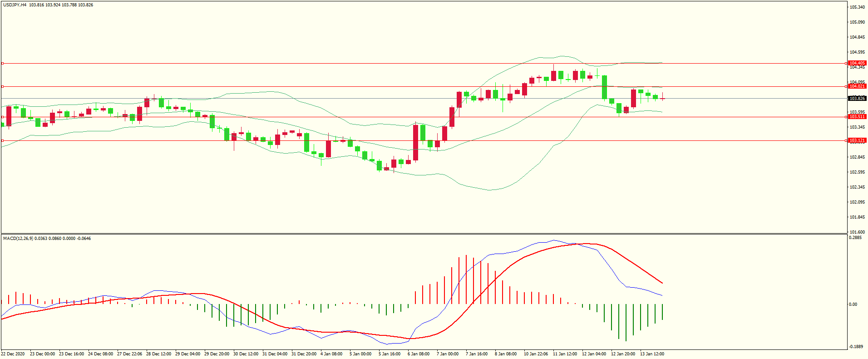
Task: Click the 0.00 zero level on MACD scale
Action: [x=853, y=304]
